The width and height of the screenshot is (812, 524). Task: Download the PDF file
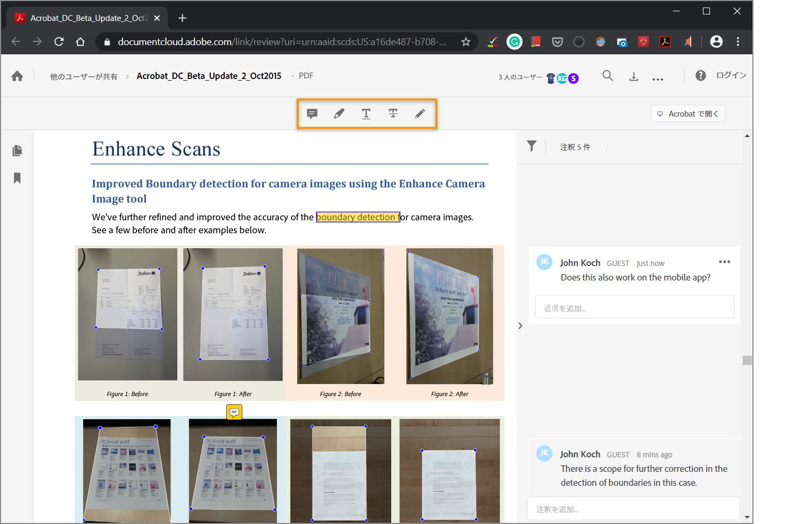(x=634, y=77)
